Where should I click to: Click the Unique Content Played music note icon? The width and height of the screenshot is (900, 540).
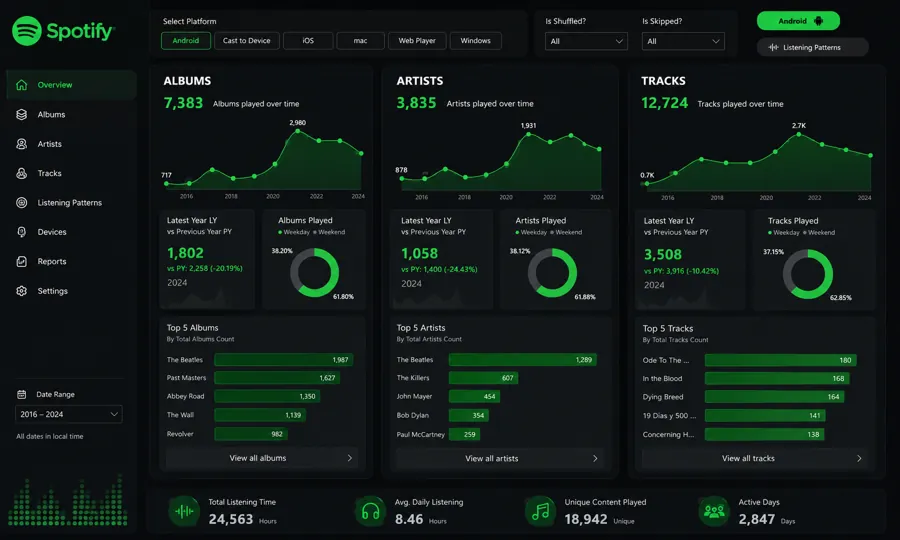pyautogui.click(x=541, y=511)
